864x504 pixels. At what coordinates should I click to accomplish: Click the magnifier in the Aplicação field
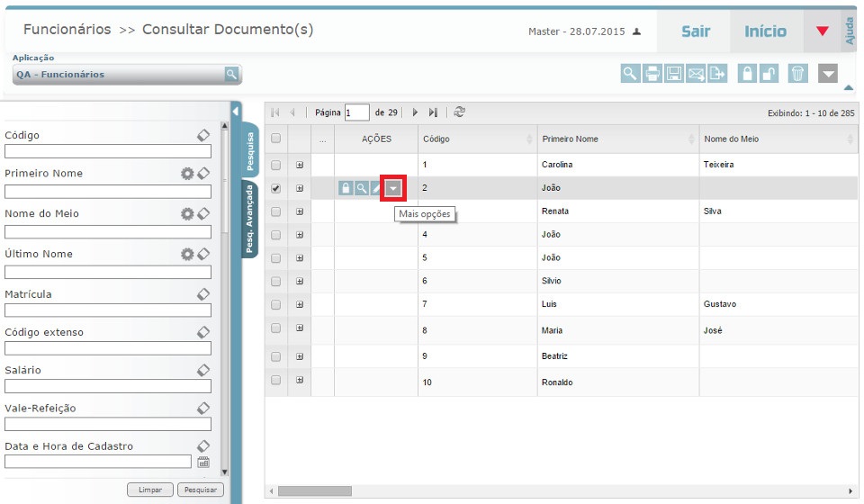pos(231,74)
